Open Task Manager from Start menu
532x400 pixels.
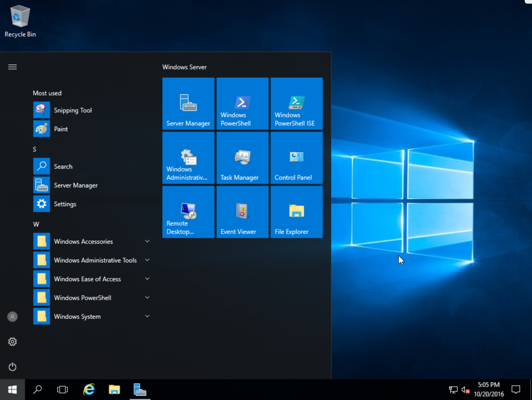point(242,162)
